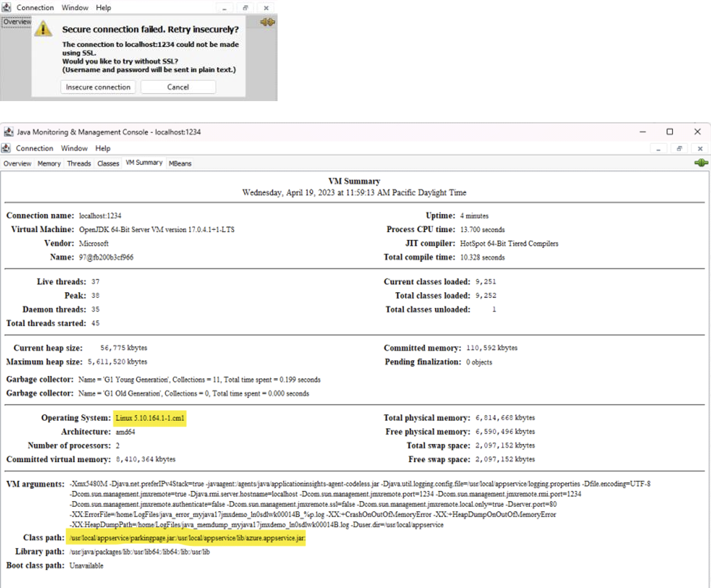Image resolution: width=711 pixels, height=588 pixels.
Task: Click the connection name value localhost:1234
Action: pos(100,216)
